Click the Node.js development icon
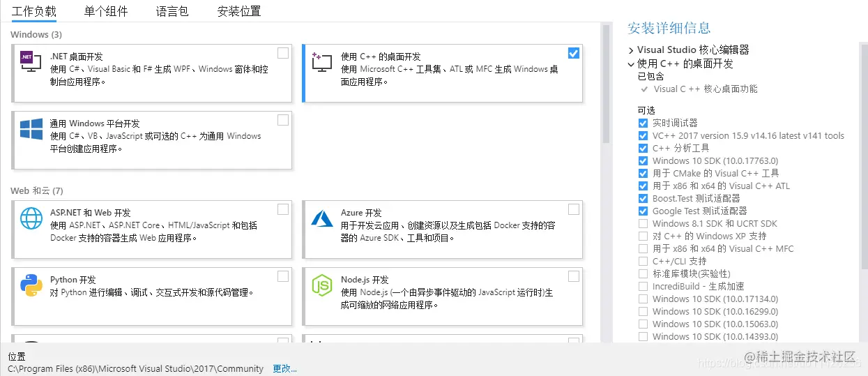 (x=321, y=285)
